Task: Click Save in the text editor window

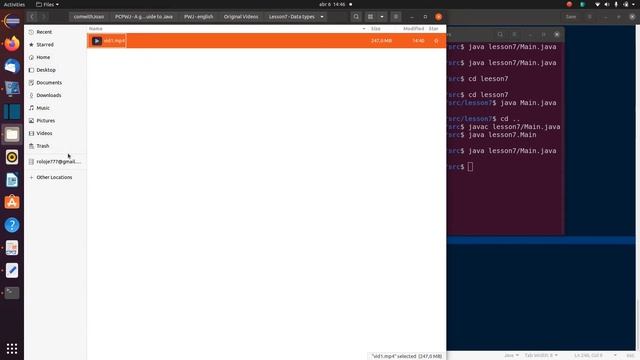Action: coord(571,17)
